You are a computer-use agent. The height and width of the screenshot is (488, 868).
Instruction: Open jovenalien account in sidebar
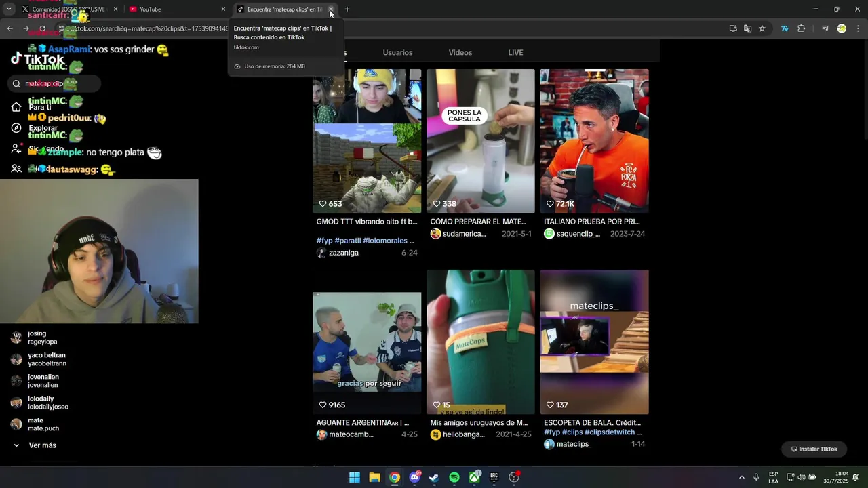[x=41, y=381]
